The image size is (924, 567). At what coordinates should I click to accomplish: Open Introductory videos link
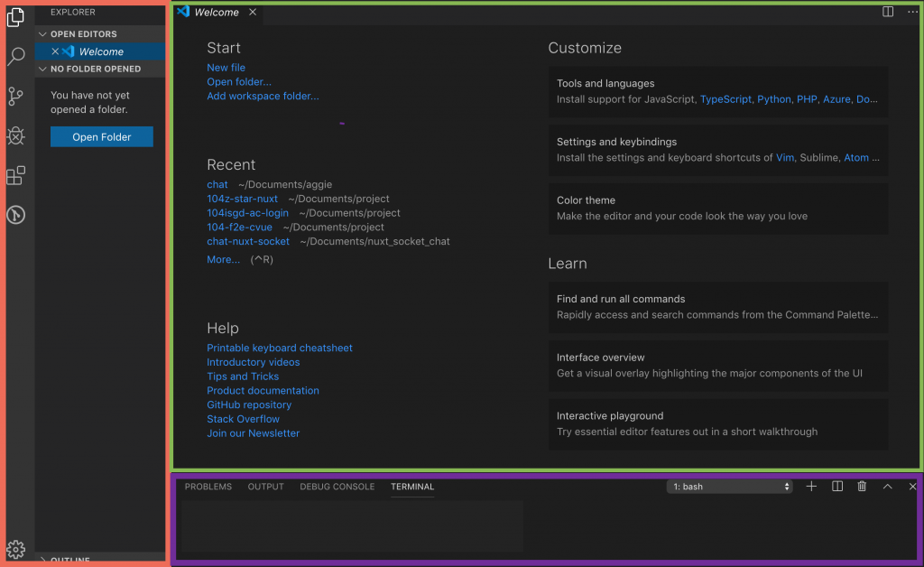pyautogui.click(x=253, y=362)
